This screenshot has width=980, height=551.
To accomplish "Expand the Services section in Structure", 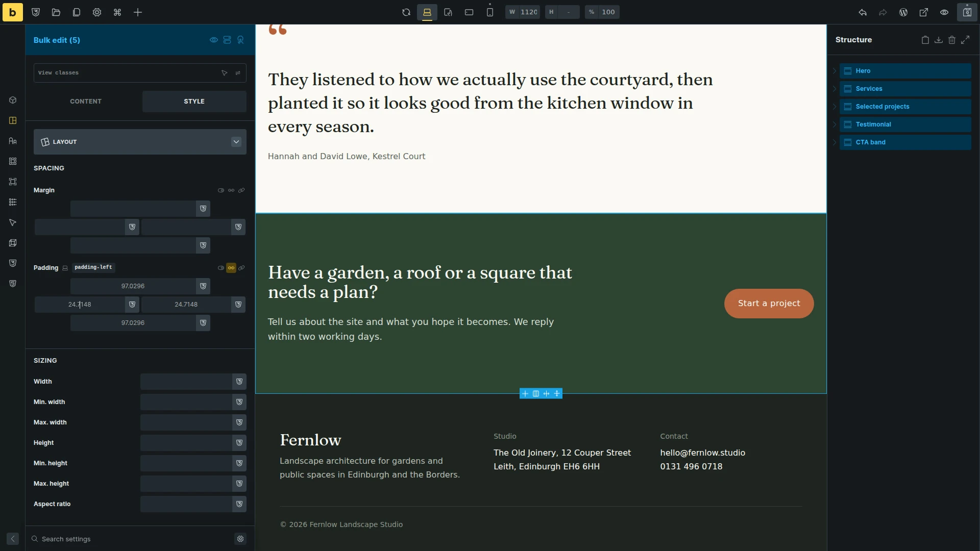I will click(x=835, y=89).
